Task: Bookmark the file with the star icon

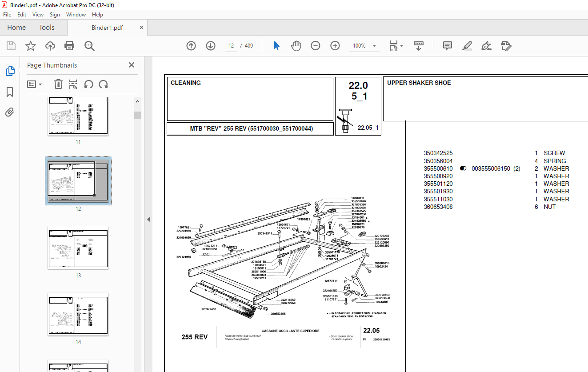Action: point(30,46)
